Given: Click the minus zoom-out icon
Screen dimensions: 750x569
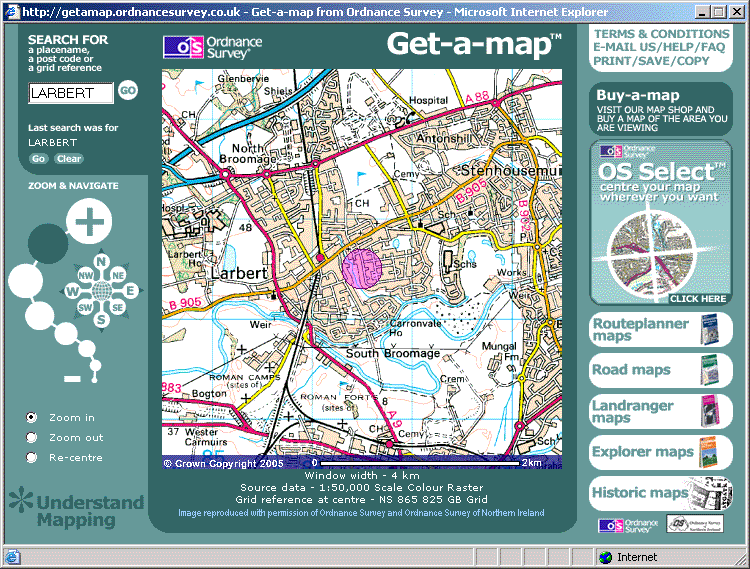Looking at the screenshot, I should click(x=72, y=379).
